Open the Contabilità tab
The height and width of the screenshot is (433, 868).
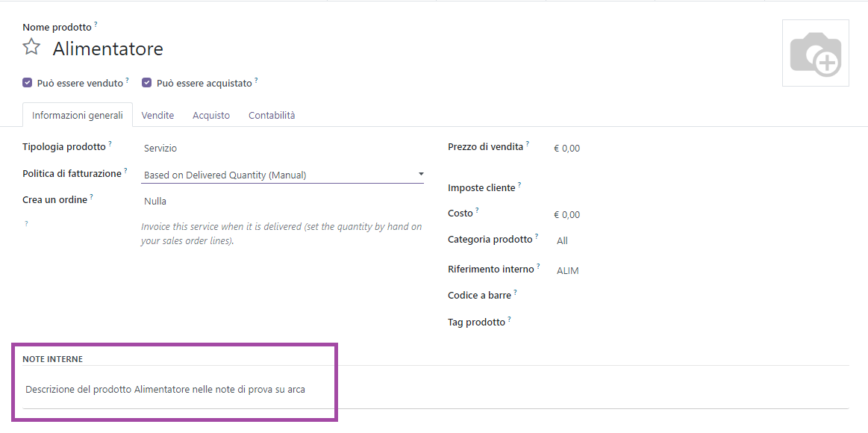tap(272, 116)
